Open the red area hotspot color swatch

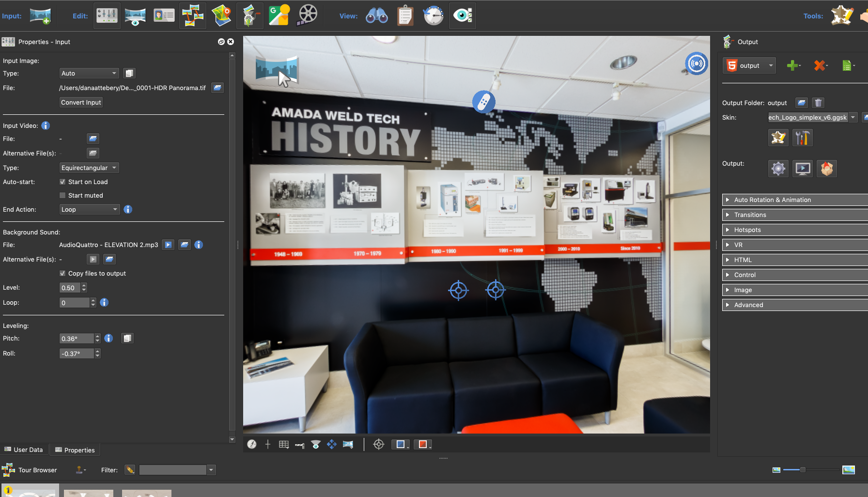[x=423, y=445]
